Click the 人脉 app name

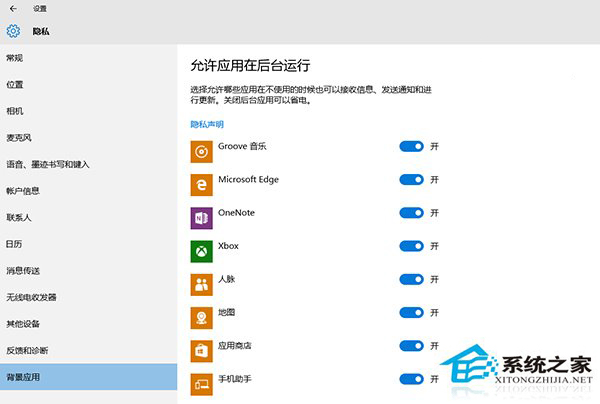pos(227,279)
